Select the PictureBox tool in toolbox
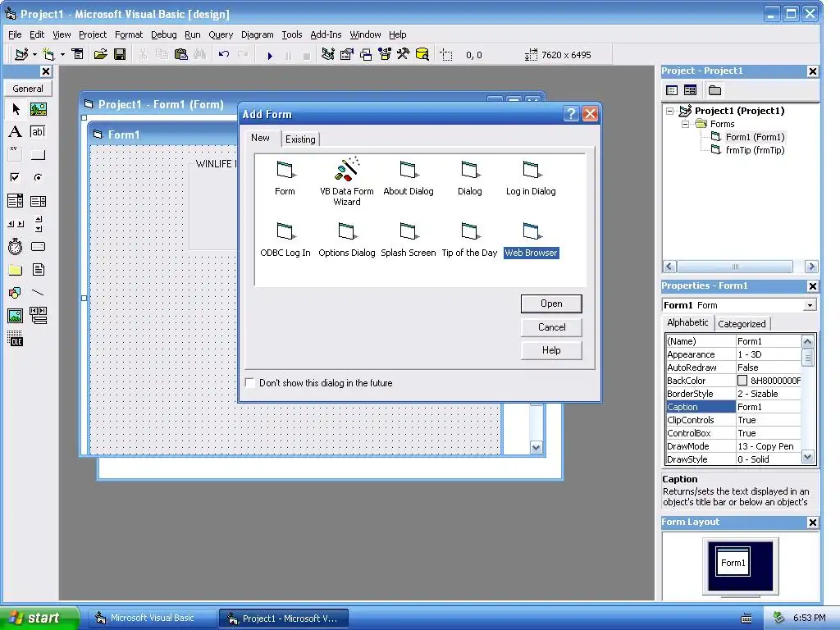This screenshot has width=840, height=630. point(38,109)
